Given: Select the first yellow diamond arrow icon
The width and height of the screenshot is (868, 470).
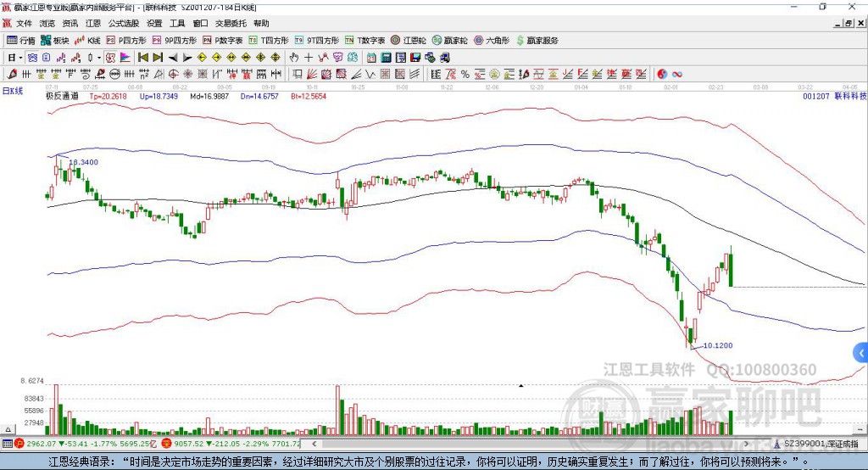Looking at the screenshot, I should coord(202,57).
